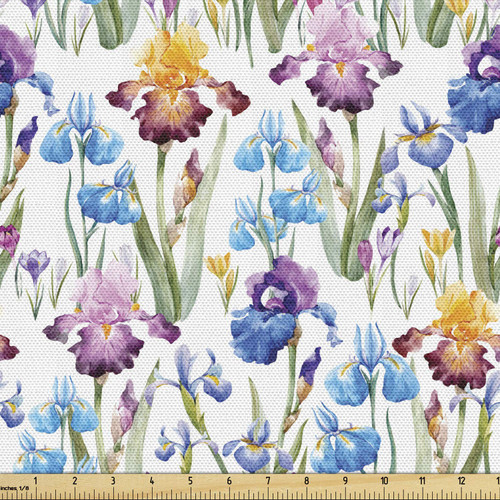The width and height of the screenshot is (500, 500).
Task: Click the number 7 on the ruler
Action: tap(268, 481)
